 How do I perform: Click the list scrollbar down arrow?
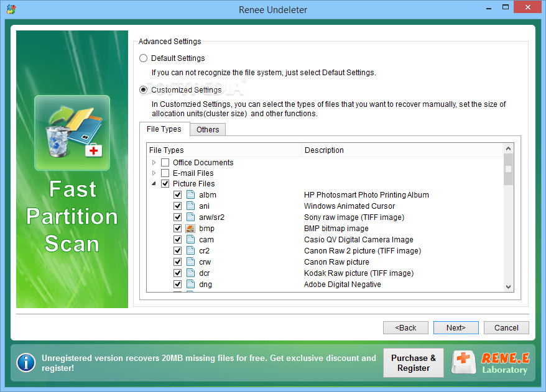point(509,287)
